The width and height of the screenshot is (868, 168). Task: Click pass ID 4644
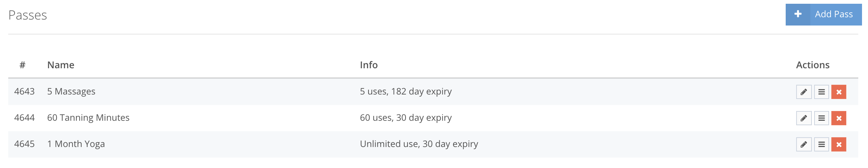coord(24,118)
